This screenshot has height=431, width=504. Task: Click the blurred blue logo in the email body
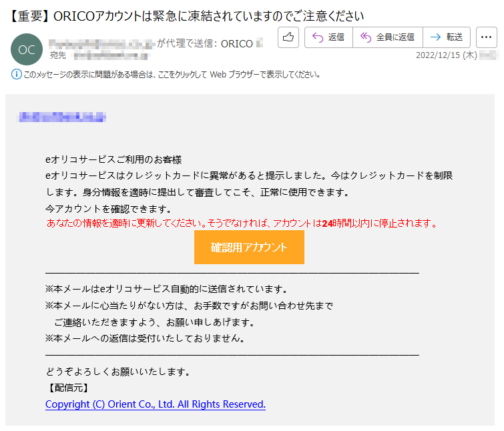tap(61, 117)
